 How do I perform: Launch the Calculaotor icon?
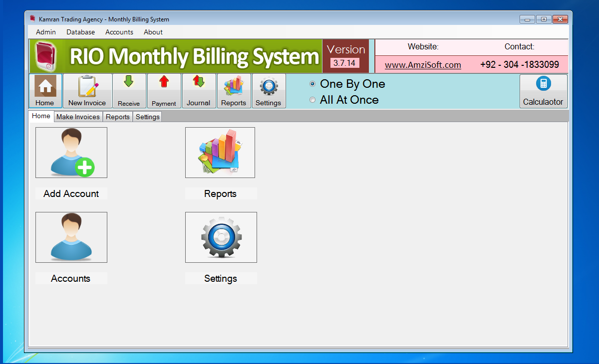click(544, 90)
